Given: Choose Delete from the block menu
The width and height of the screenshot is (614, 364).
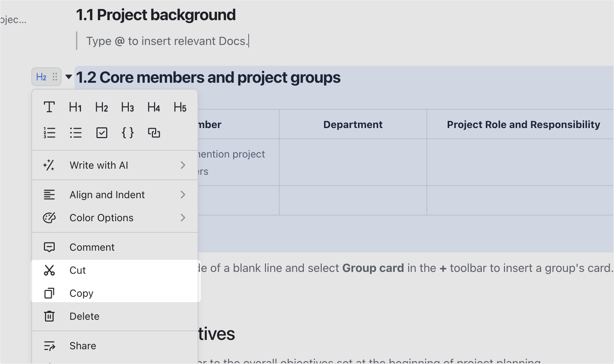Looking at the screenshot, I should [115, 316].
